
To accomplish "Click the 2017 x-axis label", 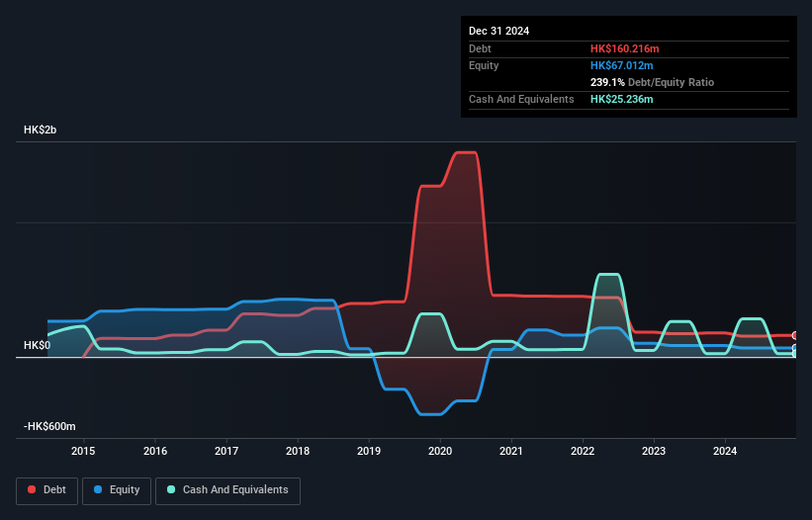I will point(226,451).
